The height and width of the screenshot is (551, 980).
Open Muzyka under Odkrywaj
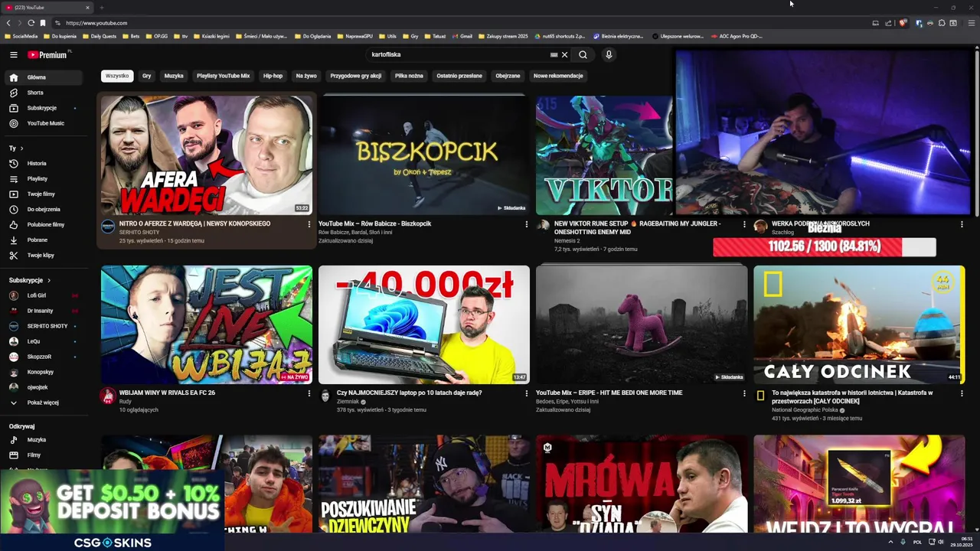click(37, 440)
